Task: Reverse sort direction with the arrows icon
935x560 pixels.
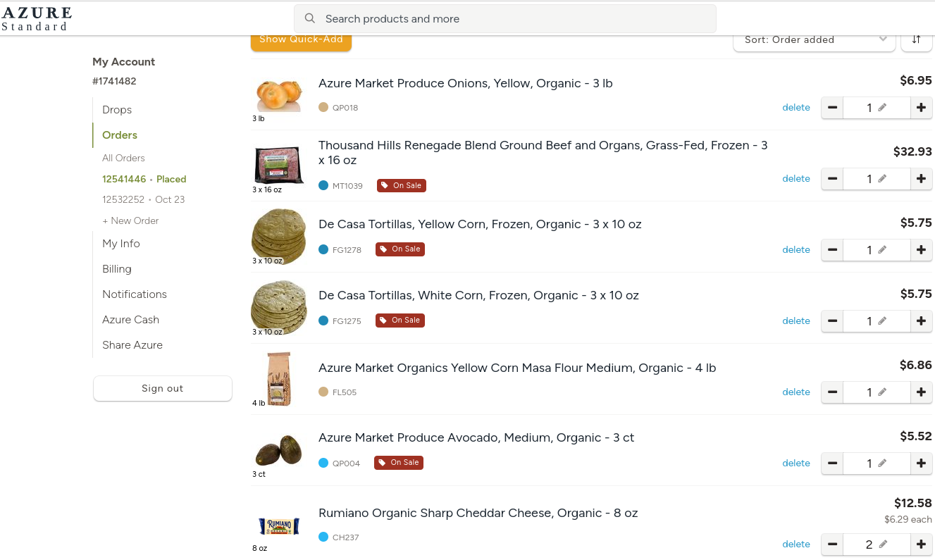Action: [916, 39]
